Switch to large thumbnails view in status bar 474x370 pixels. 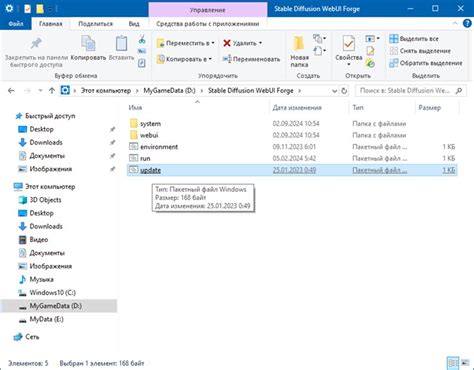pyautogui.click(x=465, y=363)
